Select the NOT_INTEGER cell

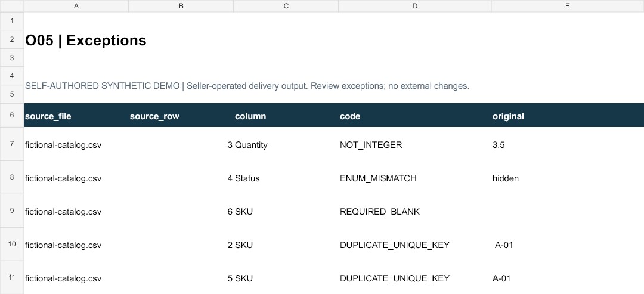415,144
